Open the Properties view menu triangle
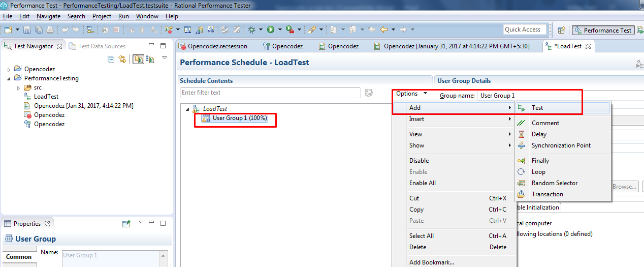The width and height of the screenshot is (644, 267). (141, 222)
